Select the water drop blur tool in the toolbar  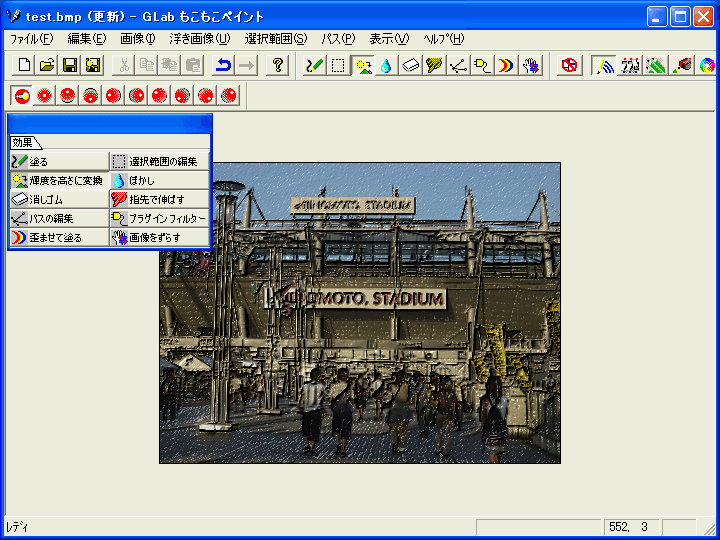click(x=386, y=66)
